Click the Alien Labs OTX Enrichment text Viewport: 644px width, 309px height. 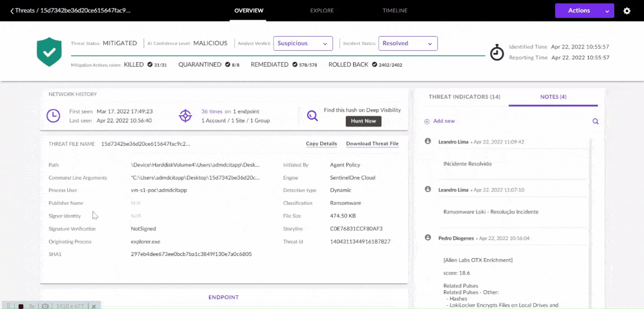(478, 260)
